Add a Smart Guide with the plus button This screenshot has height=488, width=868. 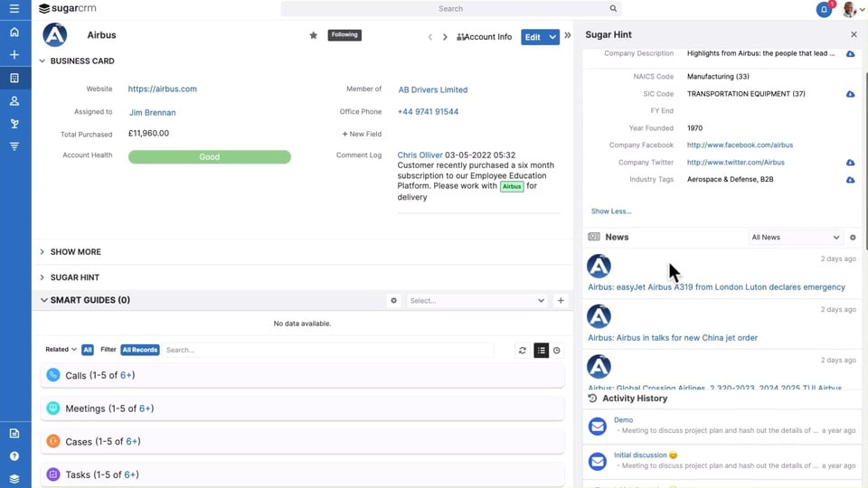click(x=561, y=300)
